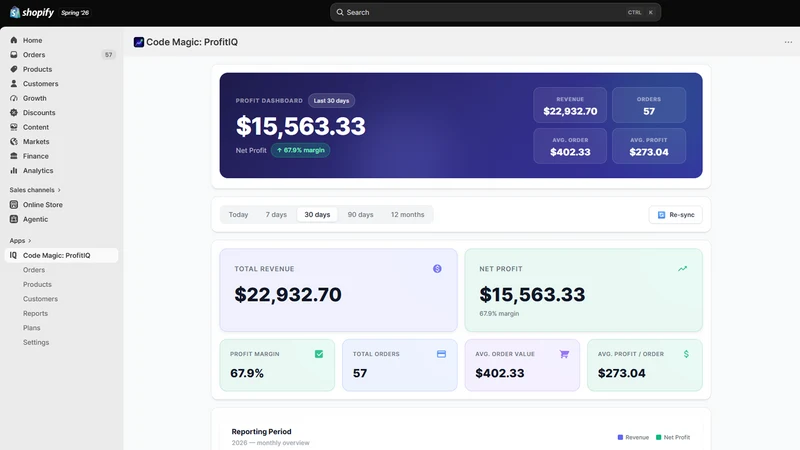The height and width of the screenshot is (450, 800).
Task: Click the dollar sign icon on Avg. Profit / Order
Action: click(x=686, y=354)
